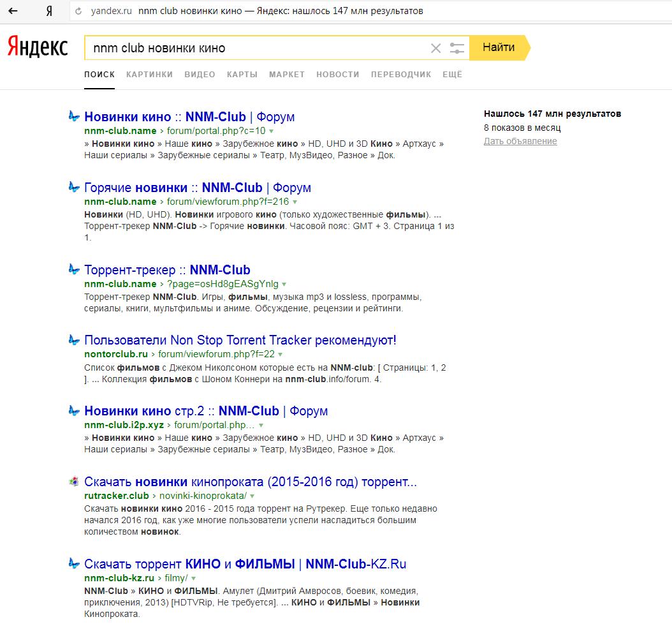
Task: Open the Карты tab
Action: [242, 74]
